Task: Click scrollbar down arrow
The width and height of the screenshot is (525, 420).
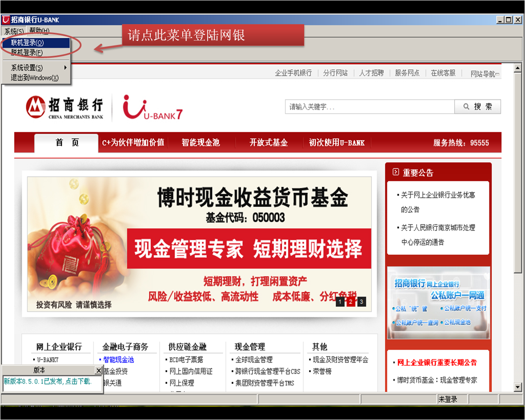Action: coord(518,387)
